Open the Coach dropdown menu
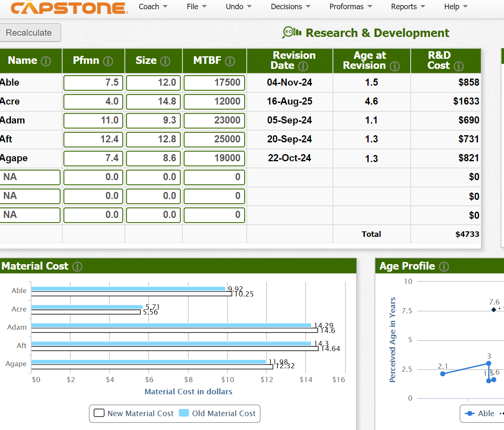Viewport: 504px width, 430px height. tap(153, 7)
